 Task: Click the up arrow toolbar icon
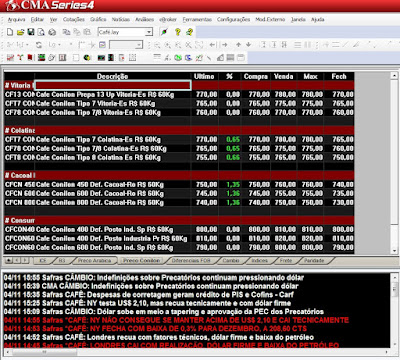(239, 45)
